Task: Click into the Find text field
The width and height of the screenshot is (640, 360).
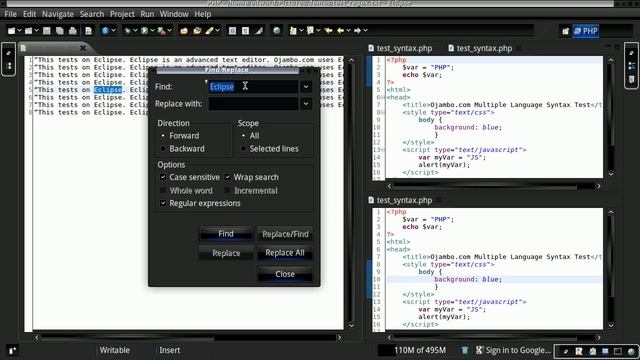Action: coord(253,87)
